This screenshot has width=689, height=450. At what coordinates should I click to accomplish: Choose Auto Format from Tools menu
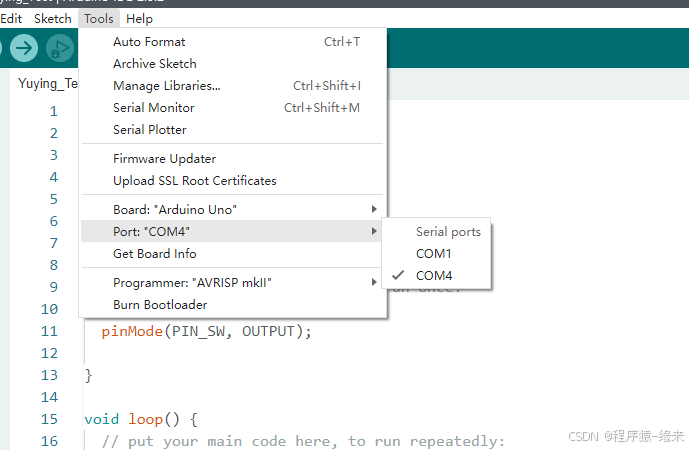pyautogui.click(x=233, y=42)
